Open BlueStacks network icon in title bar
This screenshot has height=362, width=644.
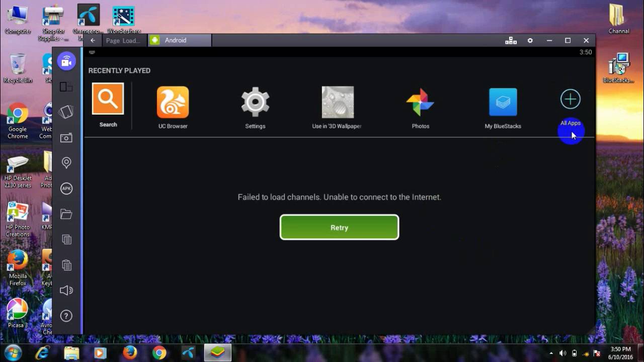click(x=511, y=41)
